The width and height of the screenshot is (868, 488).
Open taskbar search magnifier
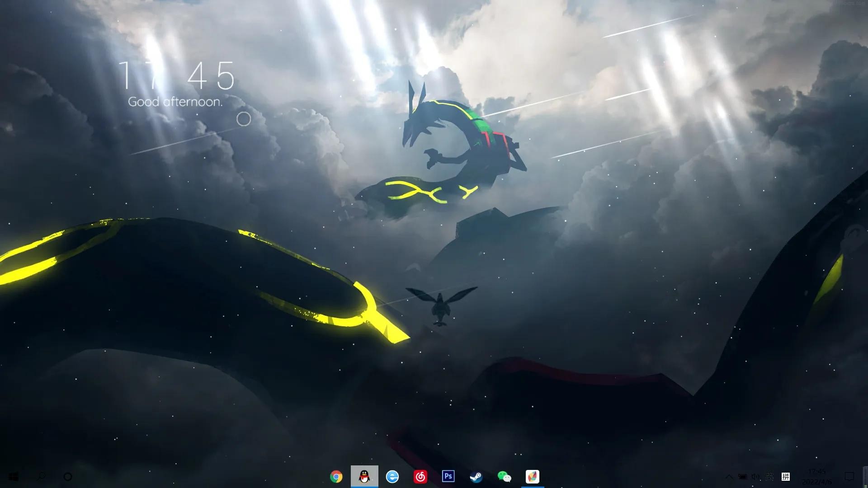point(41,477)
